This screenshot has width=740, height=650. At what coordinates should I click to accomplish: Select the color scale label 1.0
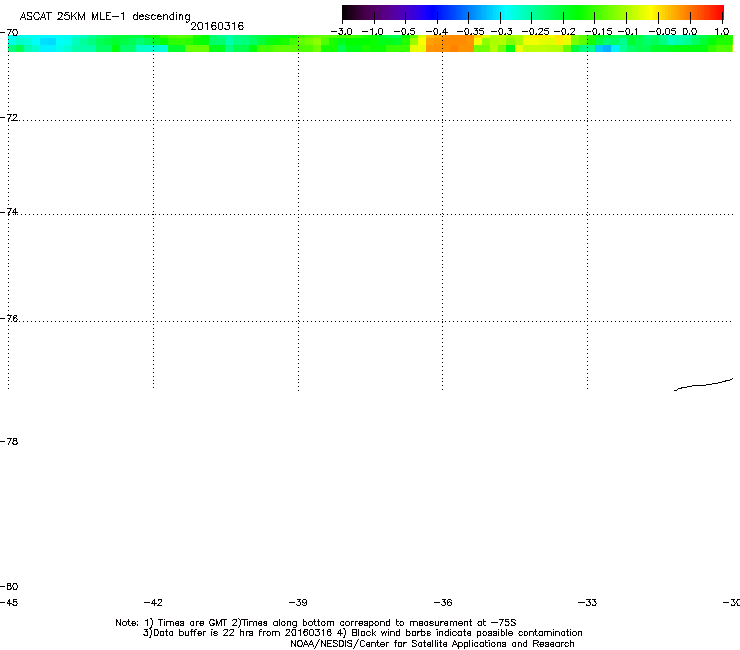coord(722,32)
